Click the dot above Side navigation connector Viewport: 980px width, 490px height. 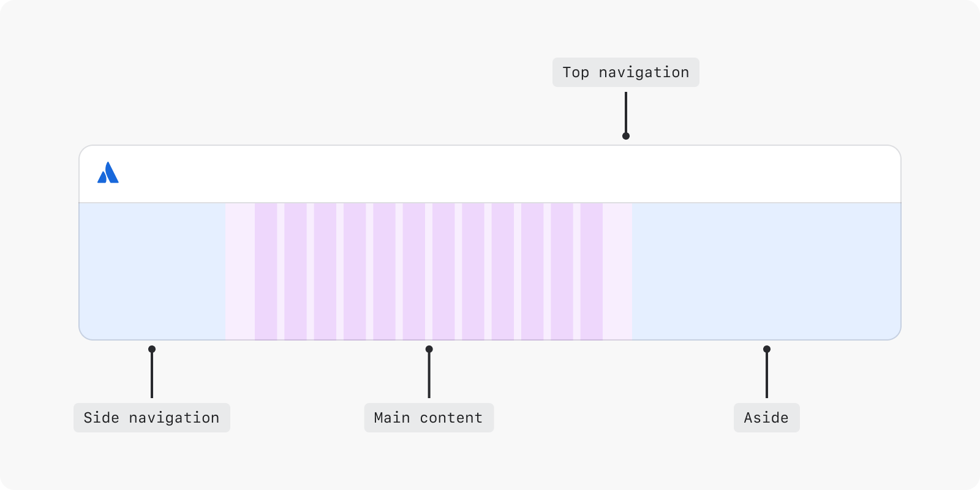[x=152, y=349]
